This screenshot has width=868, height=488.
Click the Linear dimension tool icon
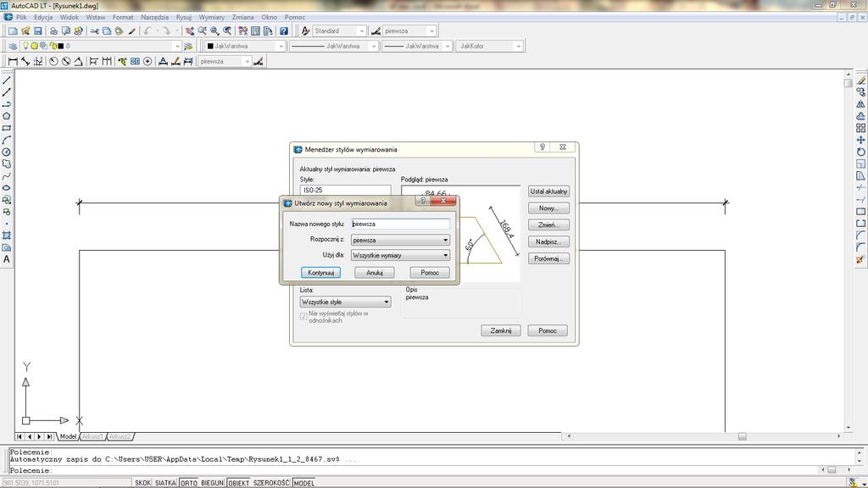[13, 61]
